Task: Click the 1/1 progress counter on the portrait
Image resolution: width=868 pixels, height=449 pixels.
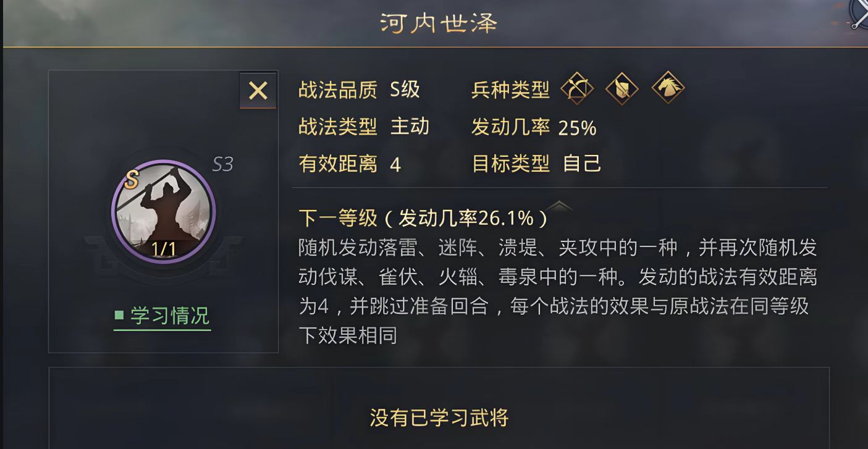Action: (164, 248)
